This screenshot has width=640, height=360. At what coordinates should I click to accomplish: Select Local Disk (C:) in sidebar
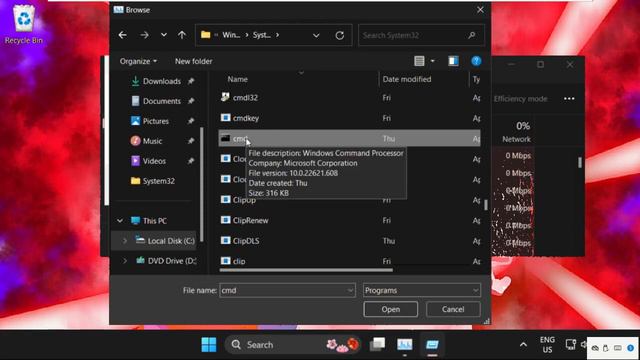click(x=171, y=241)
